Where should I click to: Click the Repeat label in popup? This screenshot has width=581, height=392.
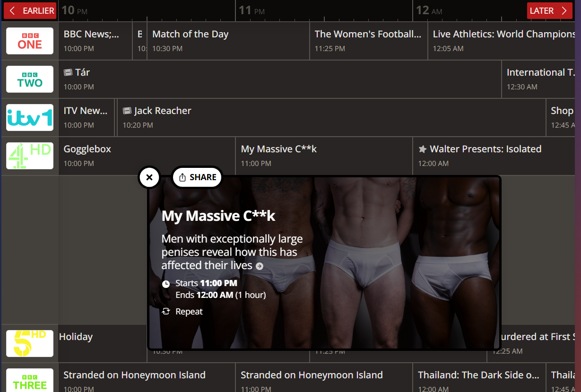(x=189, y=311)
